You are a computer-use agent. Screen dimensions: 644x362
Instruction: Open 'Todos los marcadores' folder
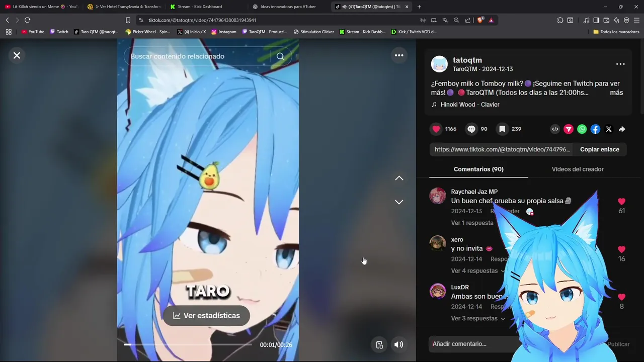(x=616, y=32)
